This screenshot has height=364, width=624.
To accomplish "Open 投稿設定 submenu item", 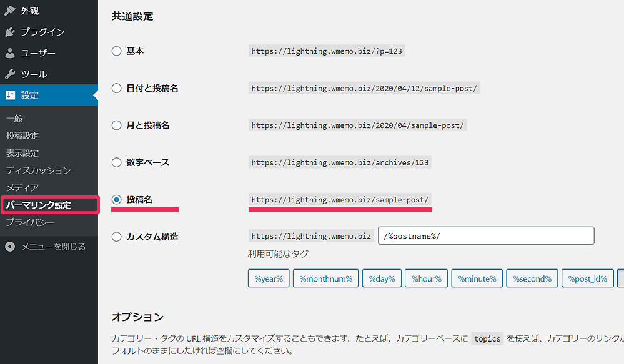I will point(22,135).
